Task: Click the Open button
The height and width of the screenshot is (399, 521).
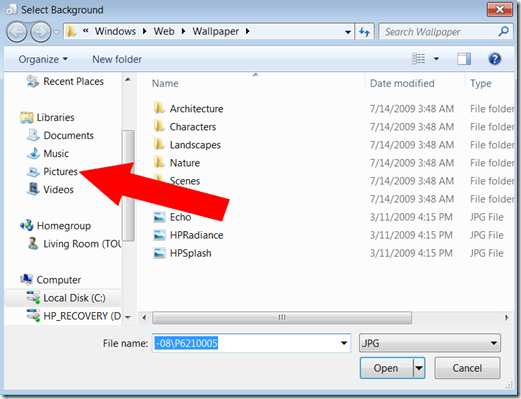Action: pyautogui.click(x=386, y=368)
